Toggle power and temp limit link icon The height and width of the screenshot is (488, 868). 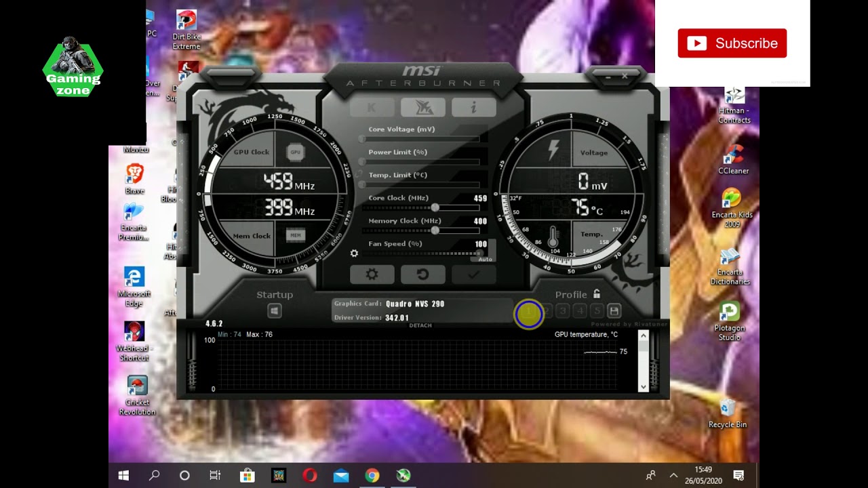point(359,174)
